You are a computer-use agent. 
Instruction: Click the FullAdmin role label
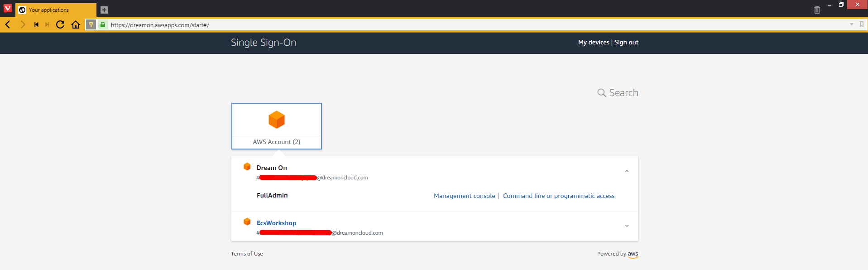pos(272,195)
